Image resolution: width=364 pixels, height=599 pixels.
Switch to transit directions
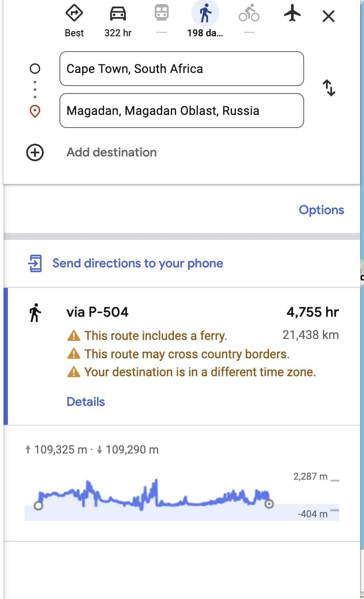tap(161, 13)
